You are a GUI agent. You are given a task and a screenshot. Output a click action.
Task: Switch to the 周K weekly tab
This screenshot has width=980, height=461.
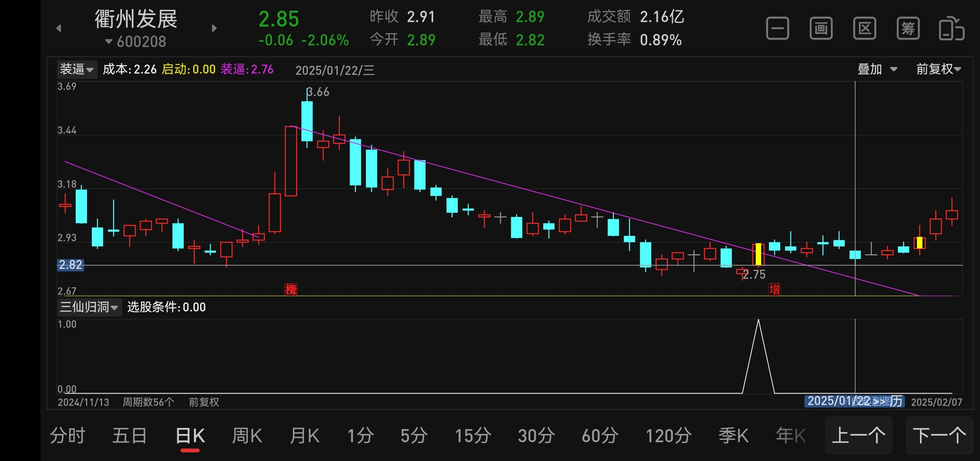pyautogui.click(x=247, y=436)
